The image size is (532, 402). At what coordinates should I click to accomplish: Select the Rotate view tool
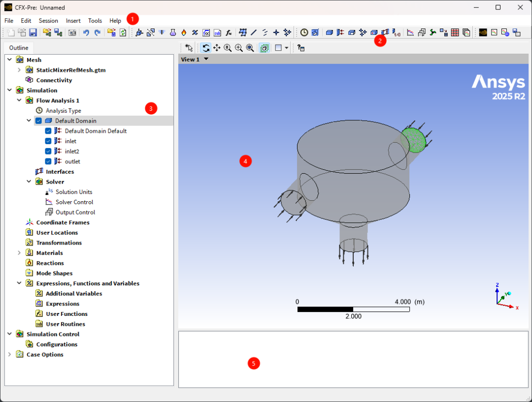(206, 48)
